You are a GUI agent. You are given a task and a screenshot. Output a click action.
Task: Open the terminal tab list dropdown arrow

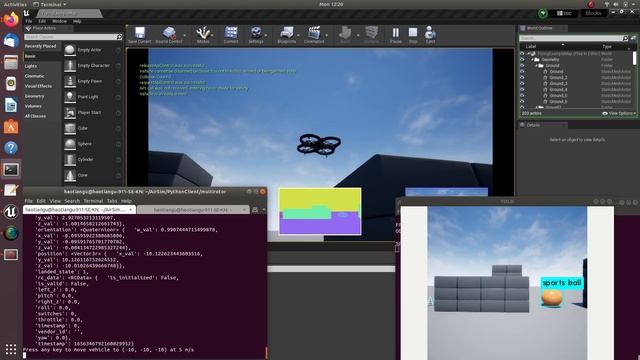[x=264, y=209]
